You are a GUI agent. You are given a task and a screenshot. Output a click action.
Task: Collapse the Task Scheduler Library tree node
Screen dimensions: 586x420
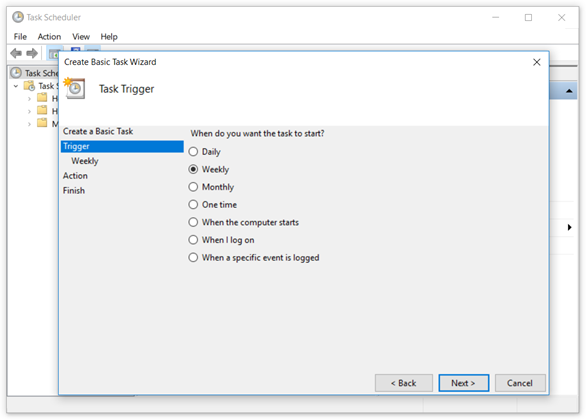16,86
